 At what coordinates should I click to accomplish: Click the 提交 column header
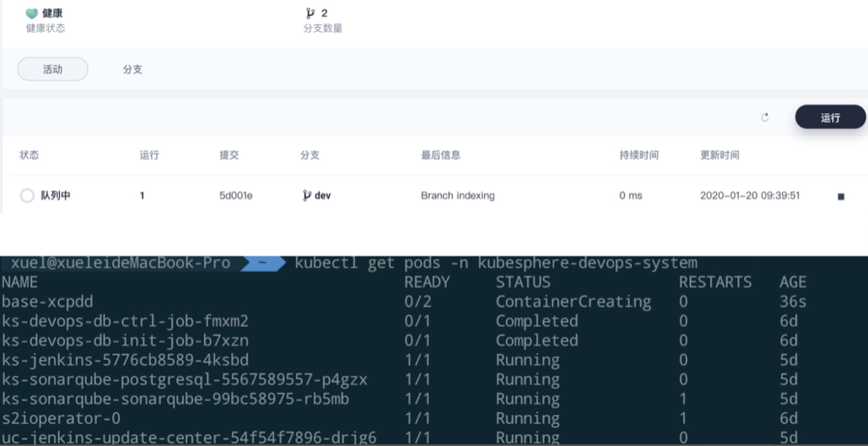pyautogui.click(x=229, y=155)
